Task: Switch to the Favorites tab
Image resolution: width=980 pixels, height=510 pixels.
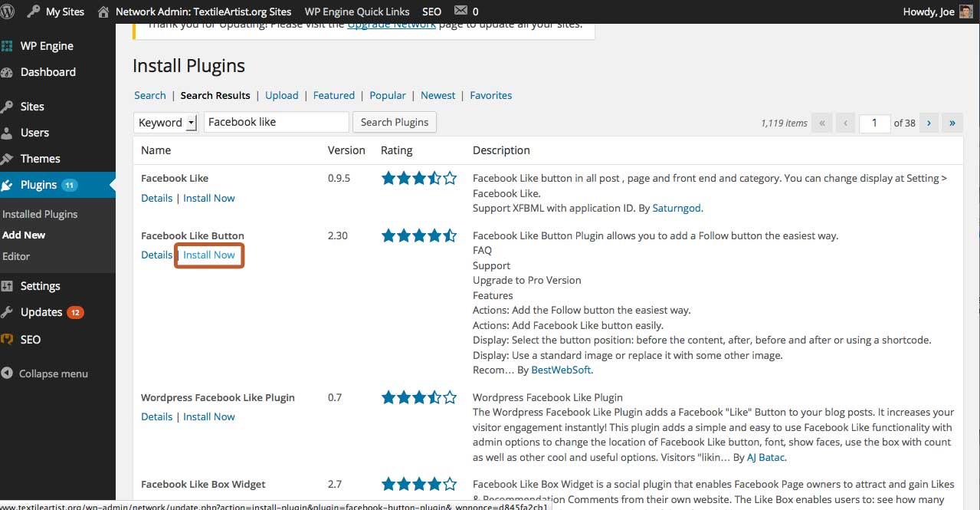Action: tap(491, 95)
